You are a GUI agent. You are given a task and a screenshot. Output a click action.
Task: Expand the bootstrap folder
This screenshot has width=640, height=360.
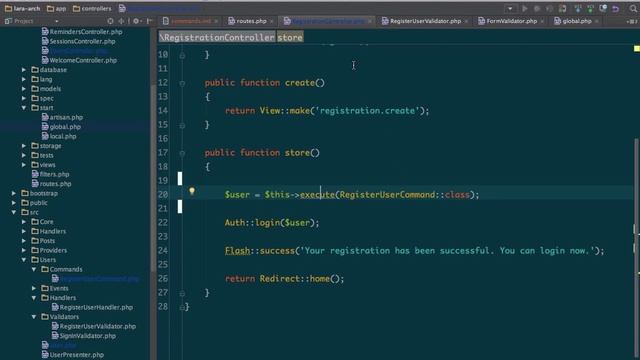click(x=14, y=193)
